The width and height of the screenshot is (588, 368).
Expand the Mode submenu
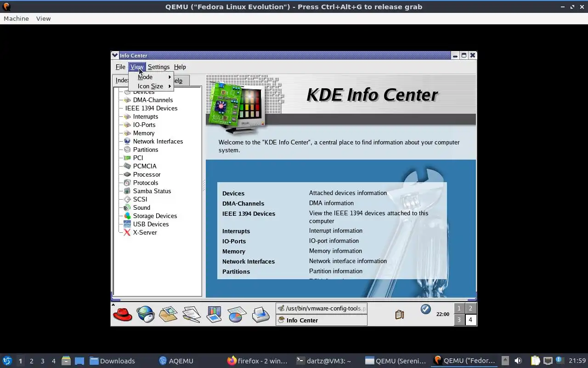tap(151, 77)
